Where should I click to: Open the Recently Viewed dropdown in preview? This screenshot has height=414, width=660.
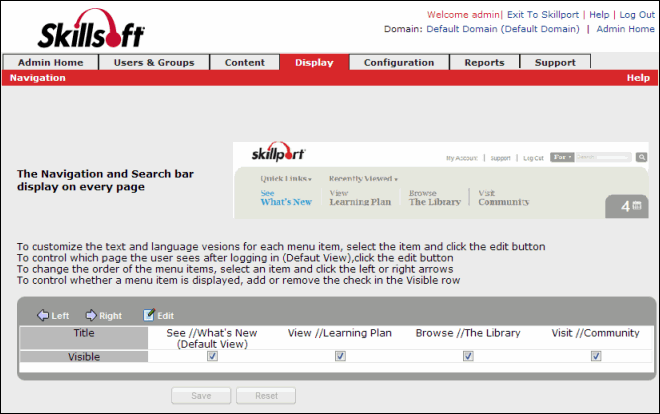pos(363,178)
